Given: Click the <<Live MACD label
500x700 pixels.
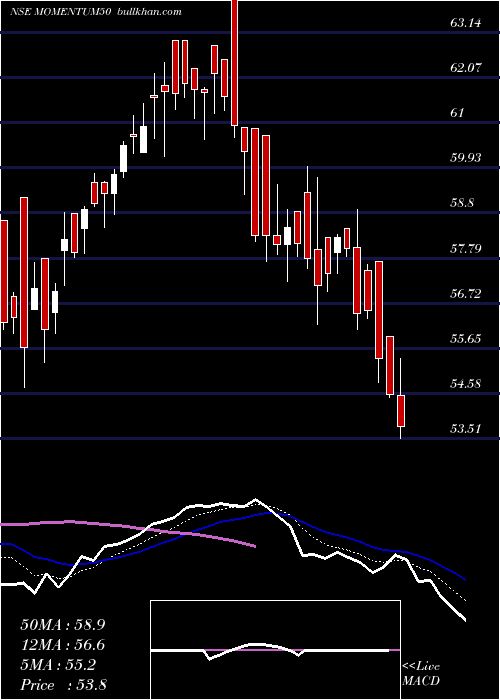Looking at the screenshot, I should pyautogui.click(x=421, y=674).
